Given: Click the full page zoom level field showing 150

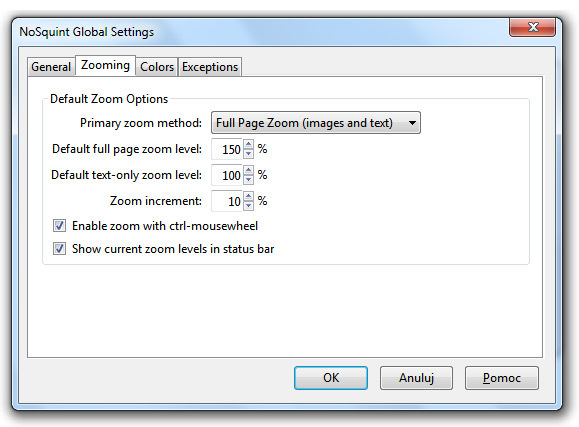Looking at the screenshot, I should pos(227,149).
